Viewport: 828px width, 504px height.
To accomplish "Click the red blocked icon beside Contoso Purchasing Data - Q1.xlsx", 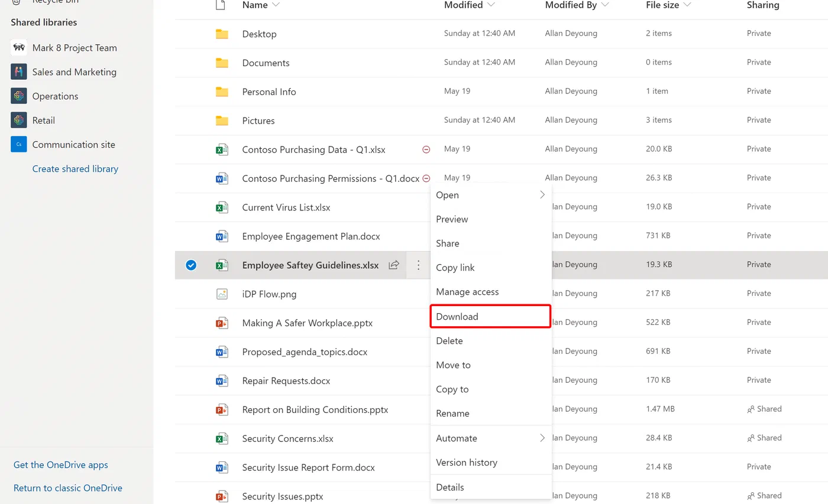I will coord(426,149).
